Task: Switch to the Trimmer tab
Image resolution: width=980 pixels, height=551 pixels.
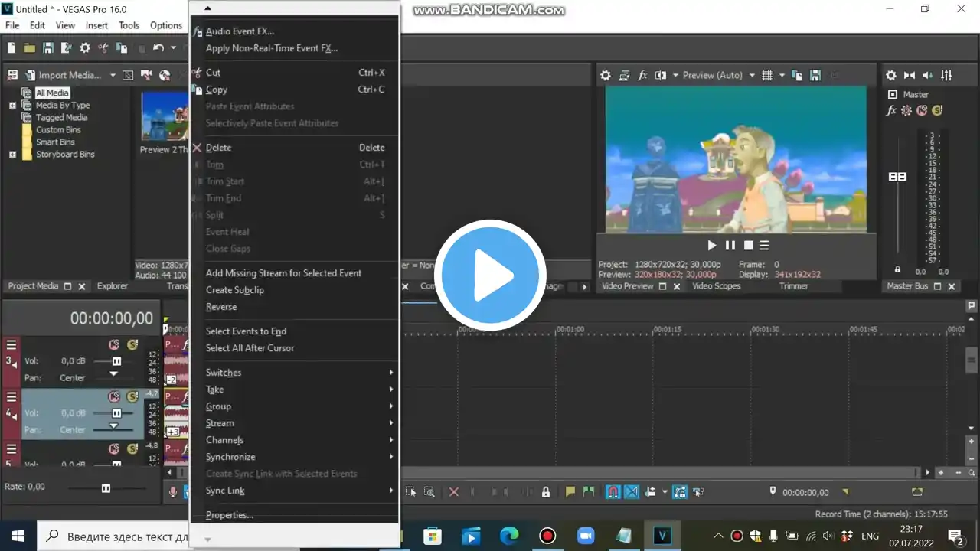Action: pyautogui.click(x=794, y=286)
